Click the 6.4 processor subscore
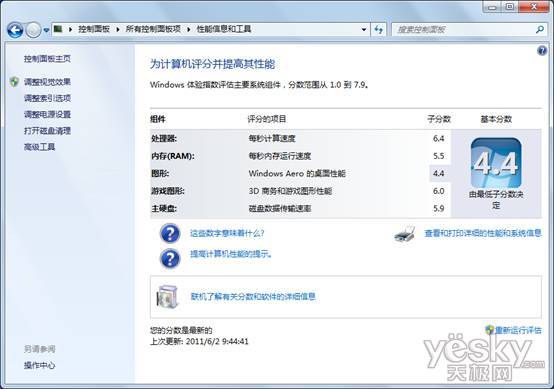The height and width of the screenshot is (389, 554). [438, 138]
